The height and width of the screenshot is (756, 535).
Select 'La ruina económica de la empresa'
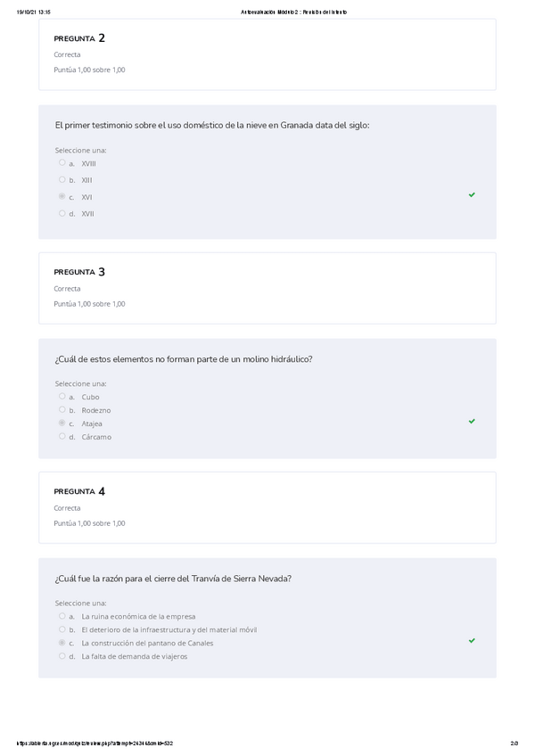pos(62,616)
